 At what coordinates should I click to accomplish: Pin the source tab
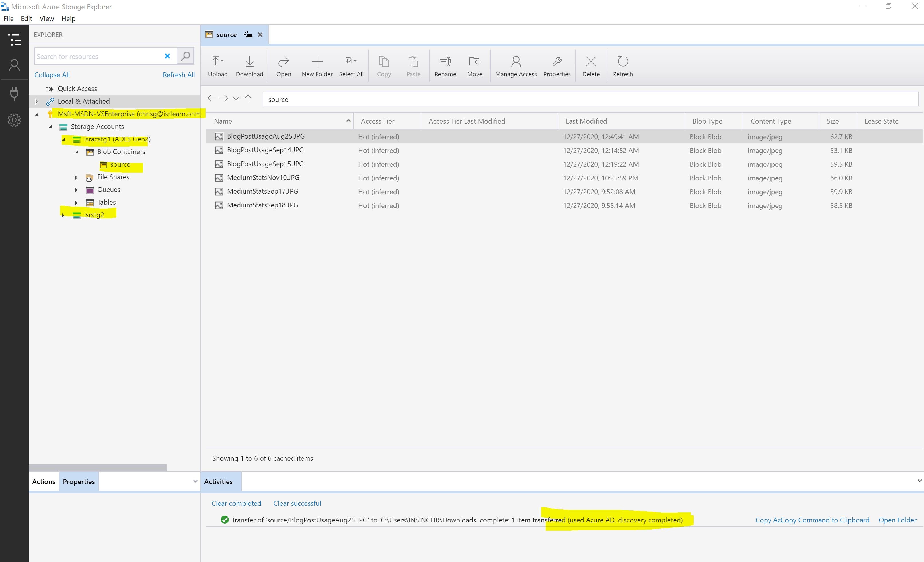point(248,34)
